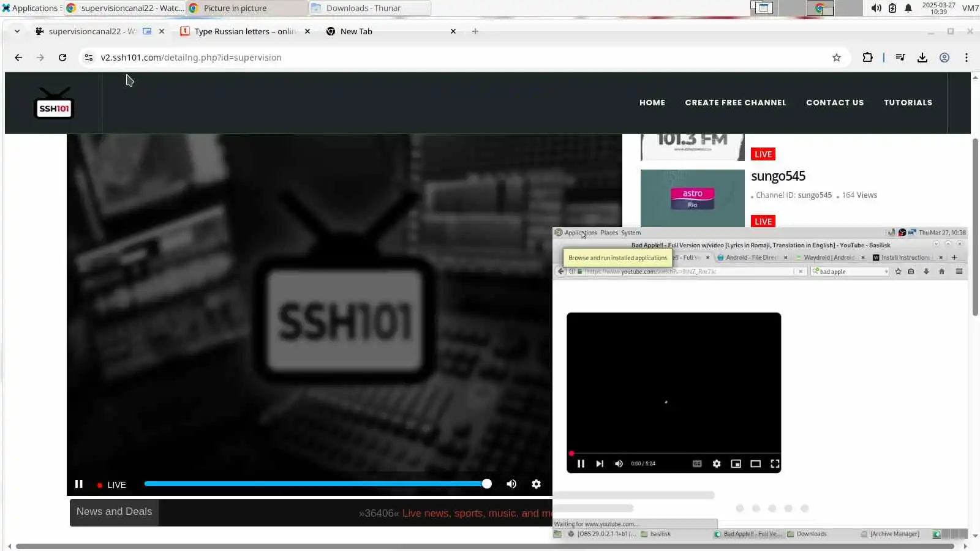Open new tab in Basilisk window
The width and height of the screenshot is (980, 551).
click(954, 258)
